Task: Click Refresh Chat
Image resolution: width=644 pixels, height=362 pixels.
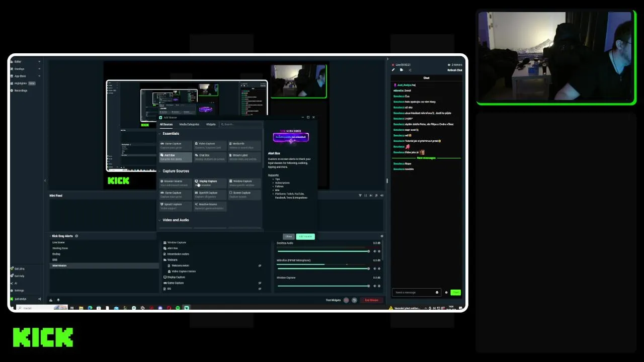Action: click(455, 70)
